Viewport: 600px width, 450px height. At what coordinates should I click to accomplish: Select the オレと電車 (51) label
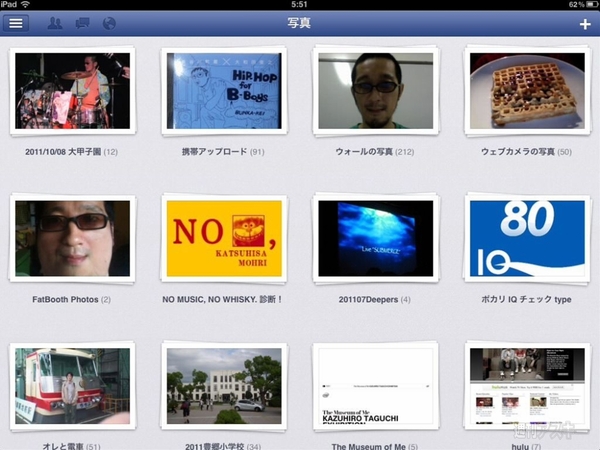click(72, 446)
